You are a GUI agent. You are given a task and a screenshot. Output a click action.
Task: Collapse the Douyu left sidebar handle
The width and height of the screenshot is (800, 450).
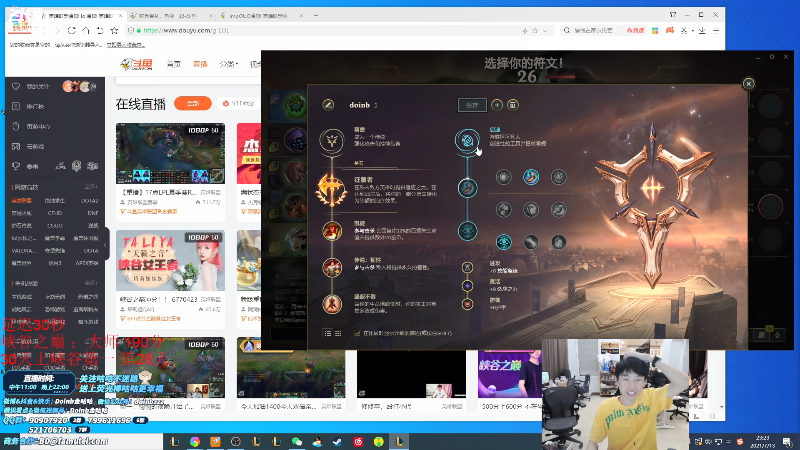[106, 244]
